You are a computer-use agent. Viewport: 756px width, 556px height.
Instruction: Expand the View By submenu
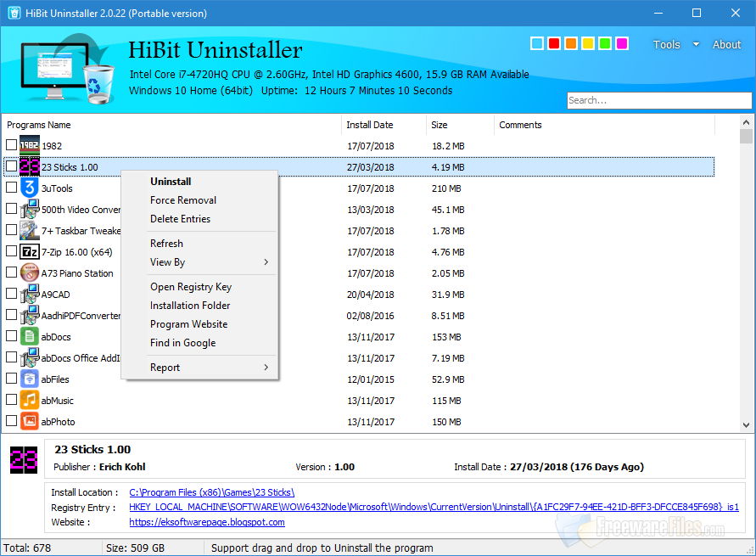point(169,262)
